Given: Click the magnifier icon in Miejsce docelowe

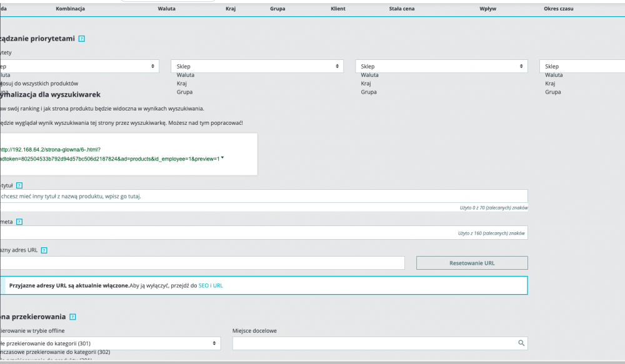Looking at the screenshot, I should pos(521,343).
